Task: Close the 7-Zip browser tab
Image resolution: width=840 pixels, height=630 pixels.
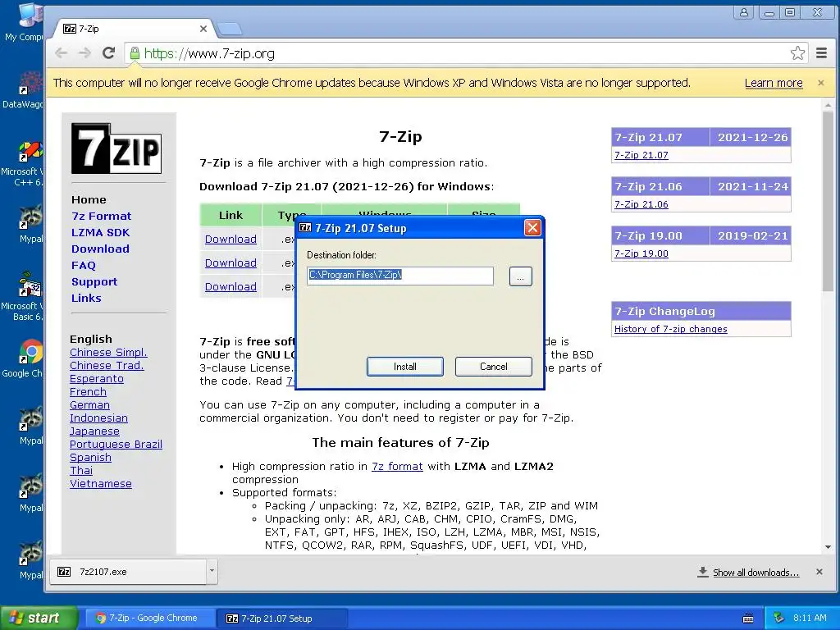Action: pyautogui.click(x=203, y=29)
